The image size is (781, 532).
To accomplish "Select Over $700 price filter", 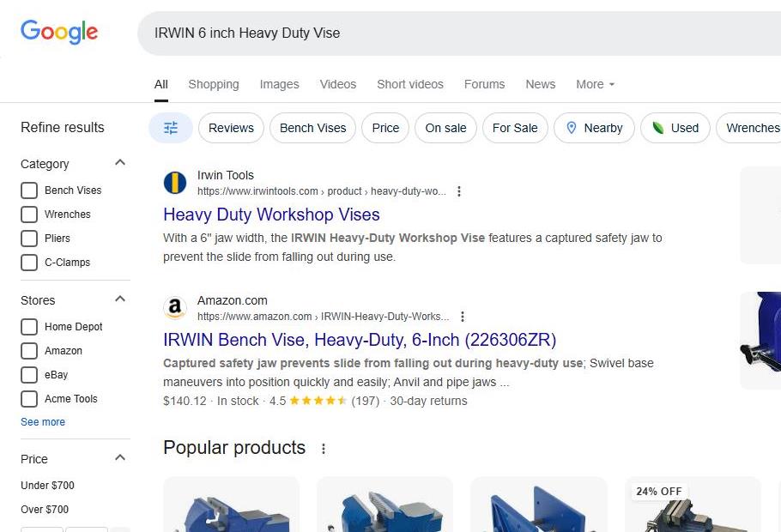I will click(45, 509).
